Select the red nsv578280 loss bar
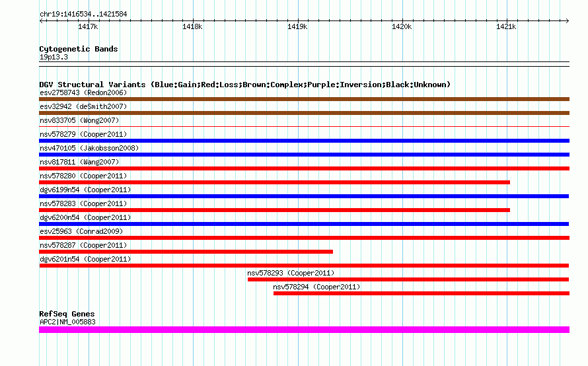The height and width of the screenshot is (366, 588). pos(274,182)
